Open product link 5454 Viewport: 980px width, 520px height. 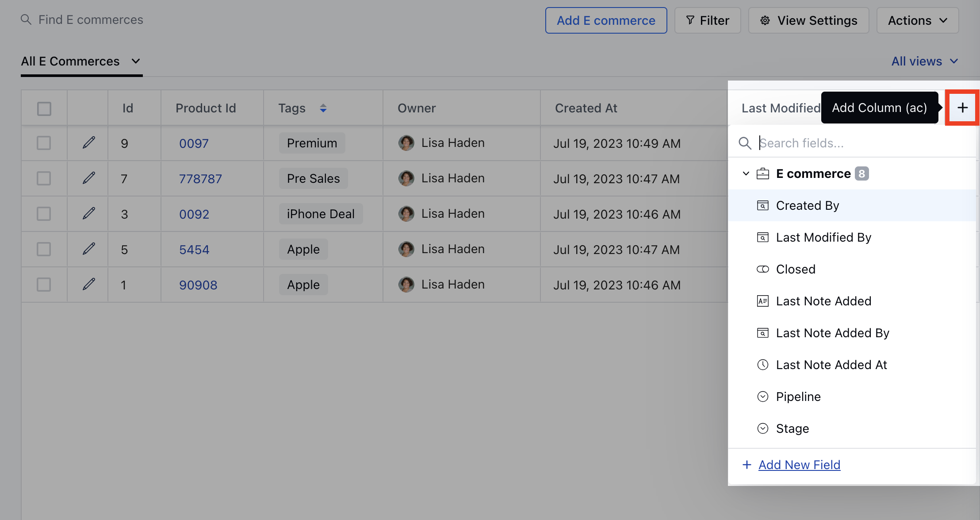click(x=194, y=250)
